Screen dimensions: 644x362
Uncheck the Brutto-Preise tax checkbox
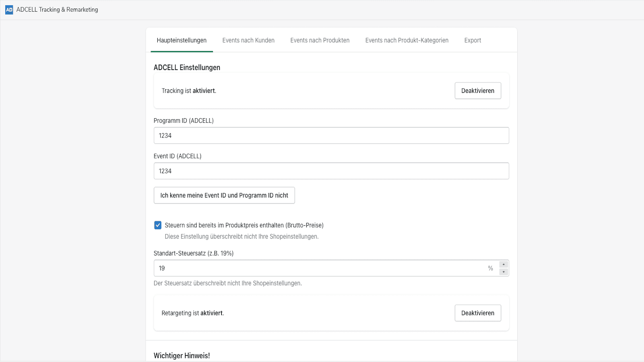(158, 225)
